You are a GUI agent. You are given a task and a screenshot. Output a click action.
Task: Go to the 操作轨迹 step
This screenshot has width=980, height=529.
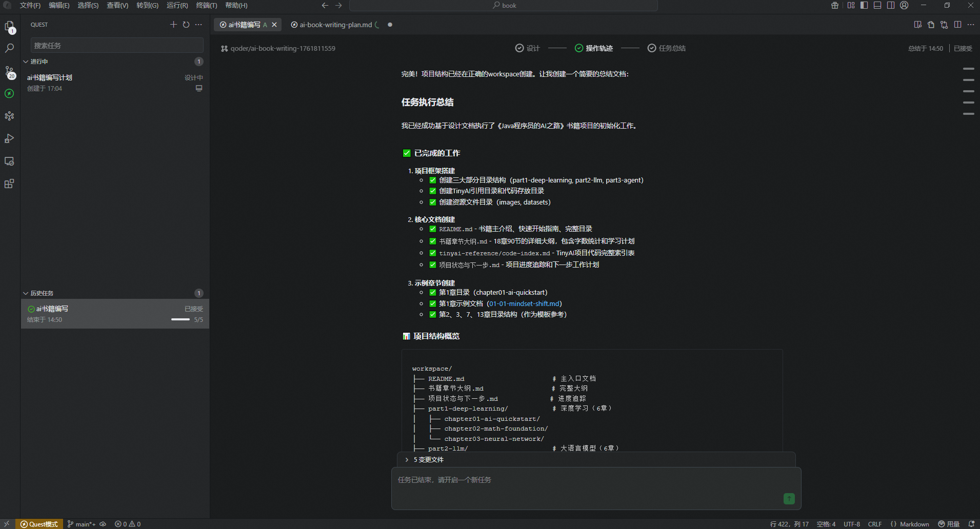594,48
